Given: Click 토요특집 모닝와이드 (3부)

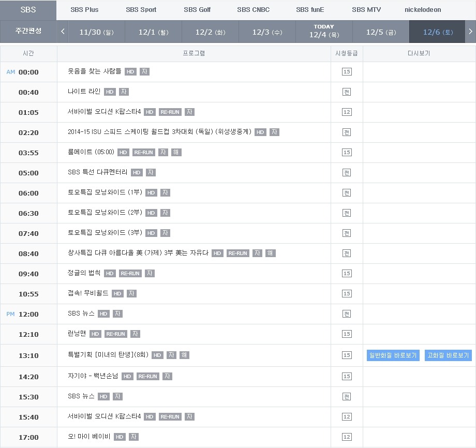Looking at the screenshot, I should [105, 232].
